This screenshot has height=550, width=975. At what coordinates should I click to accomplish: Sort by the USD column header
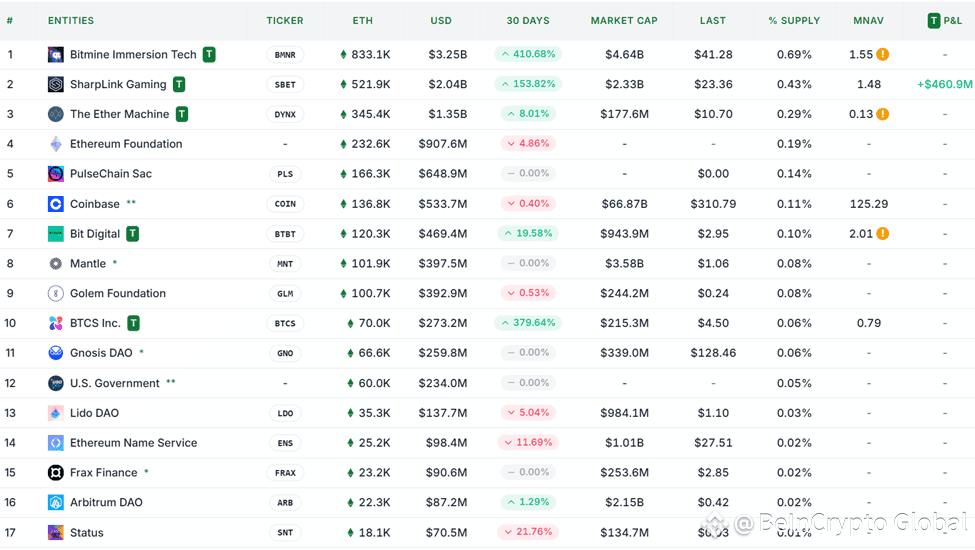pos(441,21)
